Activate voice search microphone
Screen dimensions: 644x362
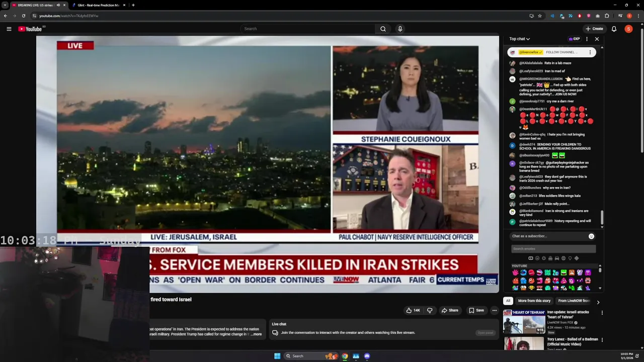pos(400,29)
